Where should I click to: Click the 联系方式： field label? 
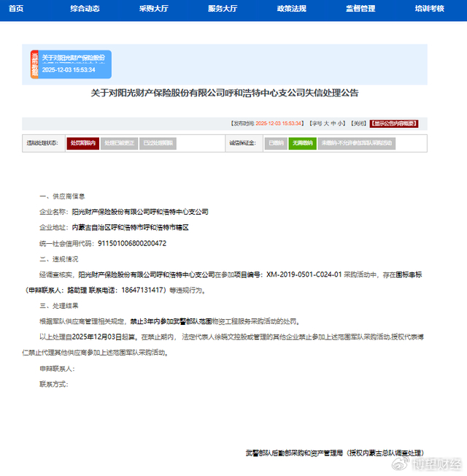(x=54, y=384)
